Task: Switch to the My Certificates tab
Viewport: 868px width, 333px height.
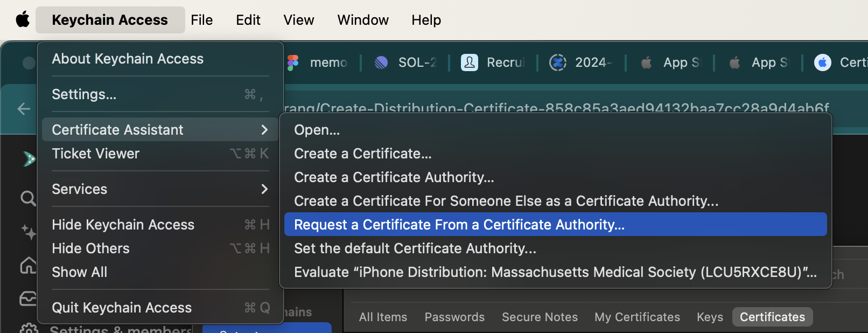Action: 637,317
